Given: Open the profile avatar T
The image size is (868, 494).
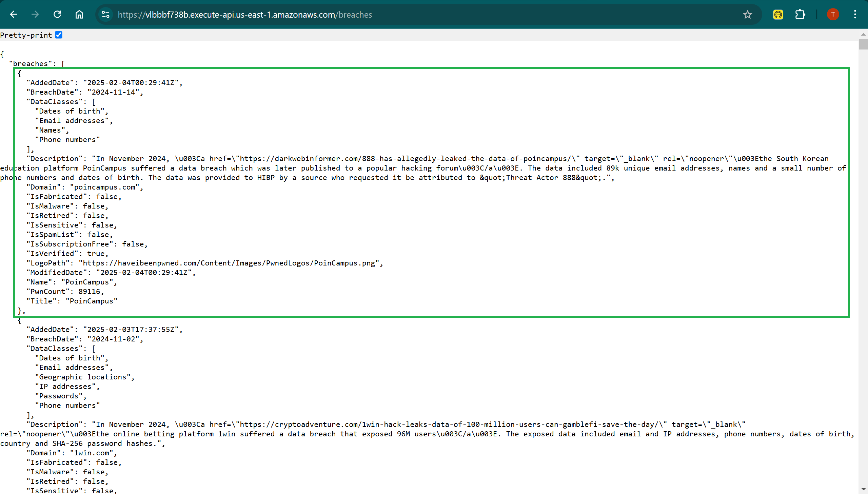Looking at the screenshot, I should [x=833, y=15].
